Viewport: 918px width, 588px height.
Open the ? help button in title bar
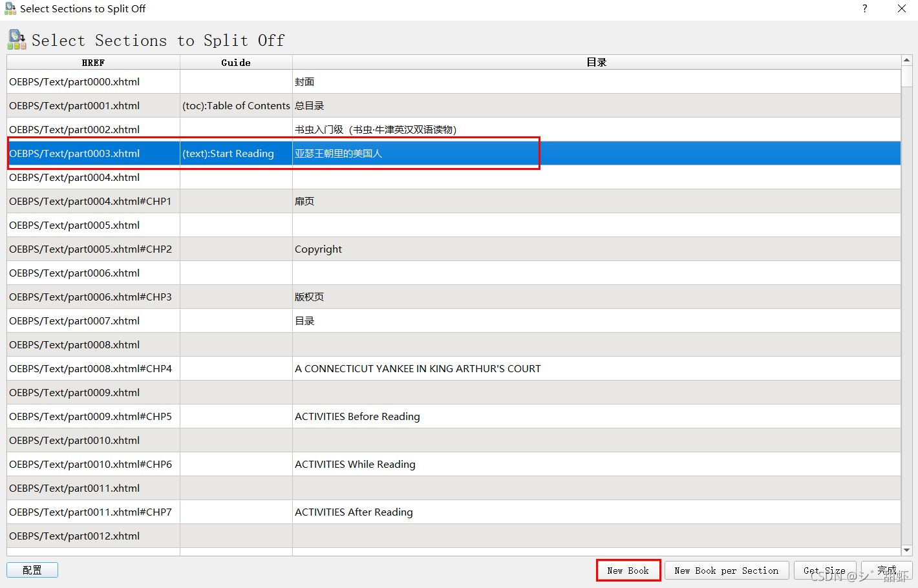tap(864, 8)
